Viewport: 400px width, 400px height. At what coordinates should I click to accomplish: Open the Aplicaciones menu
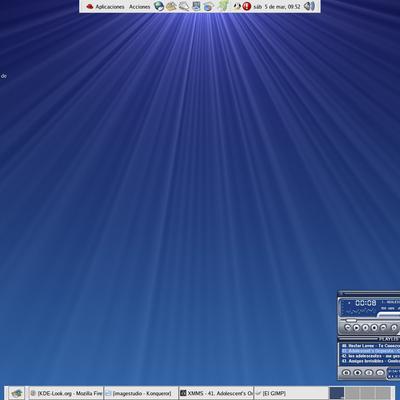tap(110, 7)
